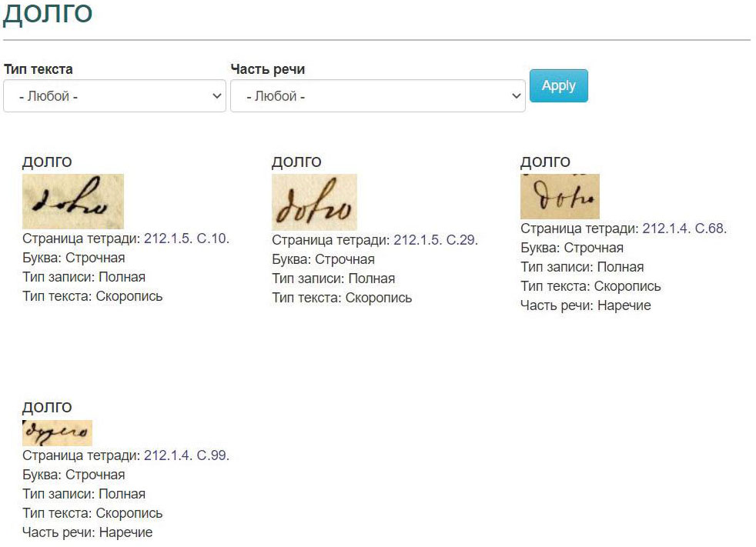Visit the 212.1.4. С.99. notebook page link
The image size is (756, 547).
[x=186, y=455]
